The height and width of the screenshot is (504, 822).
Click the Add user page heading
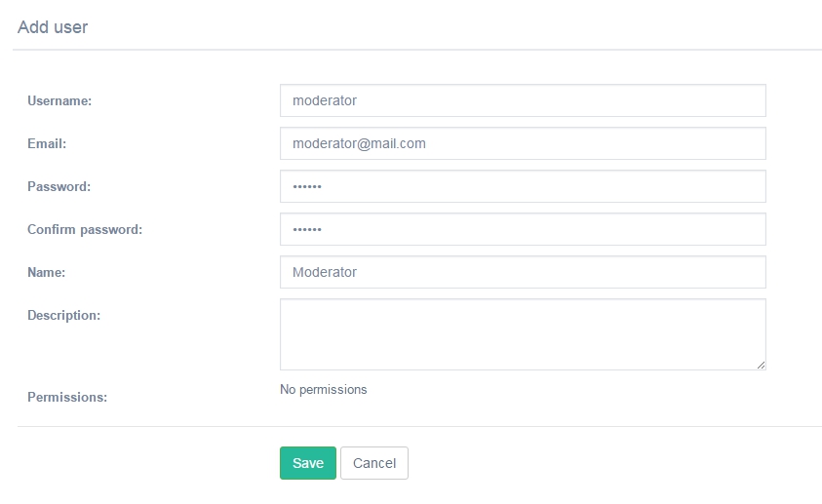pos(53,27)
